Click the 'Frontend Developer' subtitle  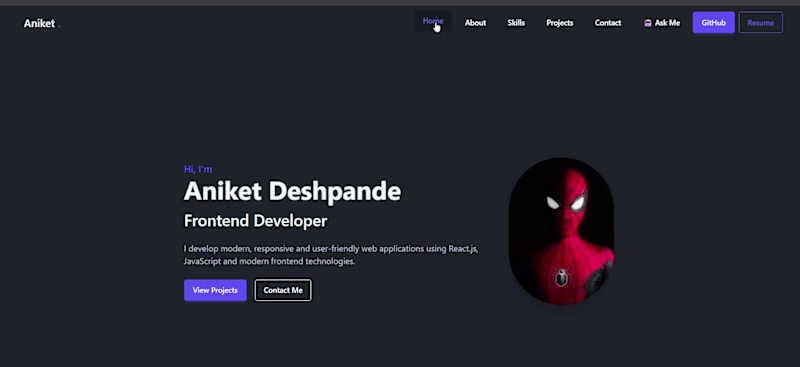tap(255, 221)
